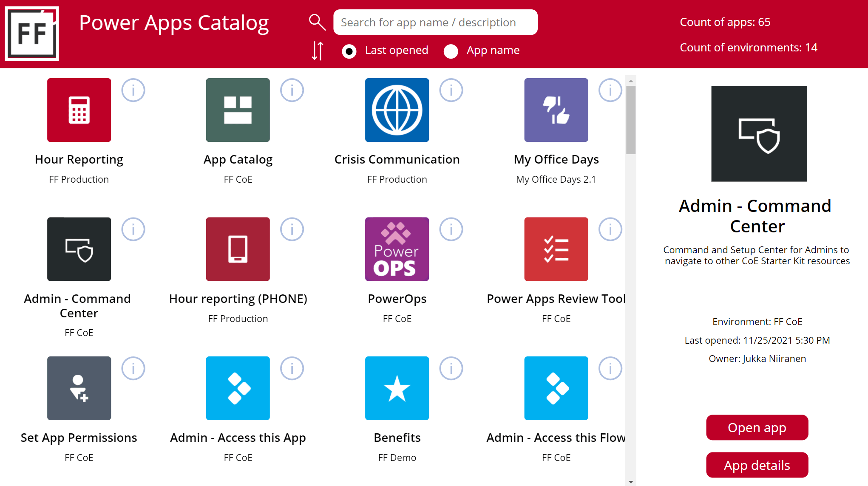Image resolution: width=868 pixels, height=486 pixels.
Task: Toggle the sort direction arrows icon
Action: 317,51
